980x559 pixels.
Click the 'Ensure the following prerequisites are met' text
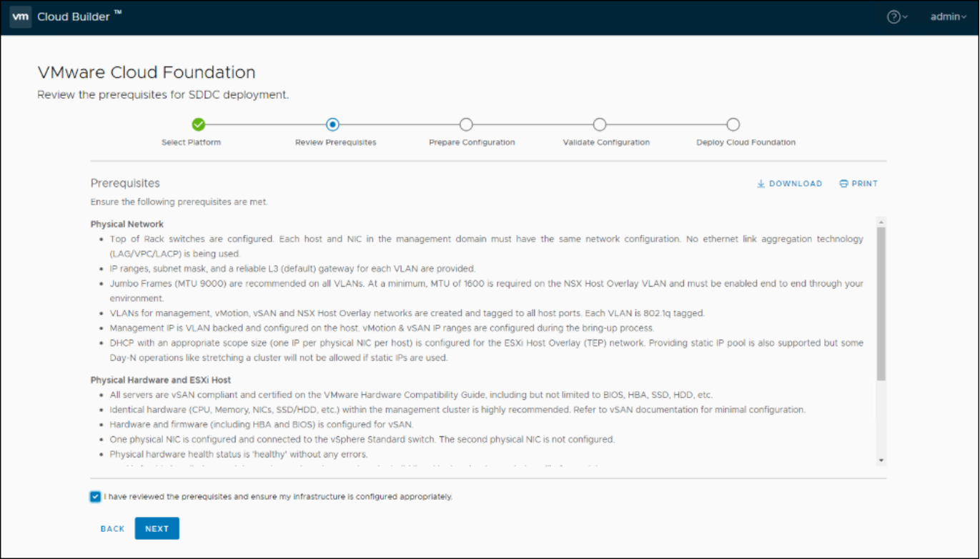click(179, 202)
